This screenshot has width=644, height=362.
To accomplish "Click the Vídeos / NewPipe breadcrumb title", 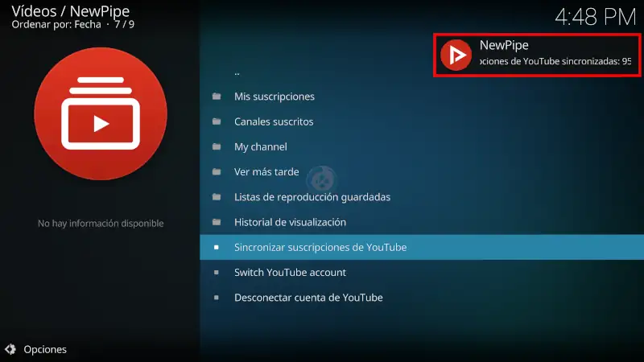I will click(71, 11).
